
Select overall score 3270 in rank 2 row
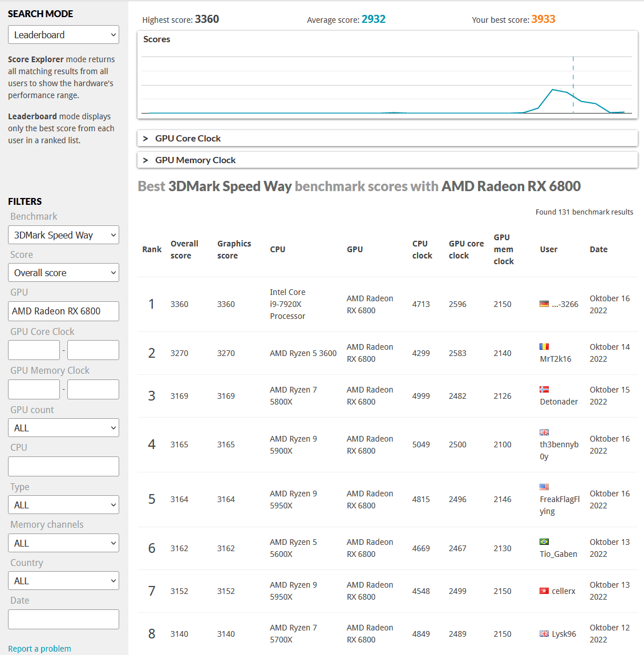pos(179,353)
